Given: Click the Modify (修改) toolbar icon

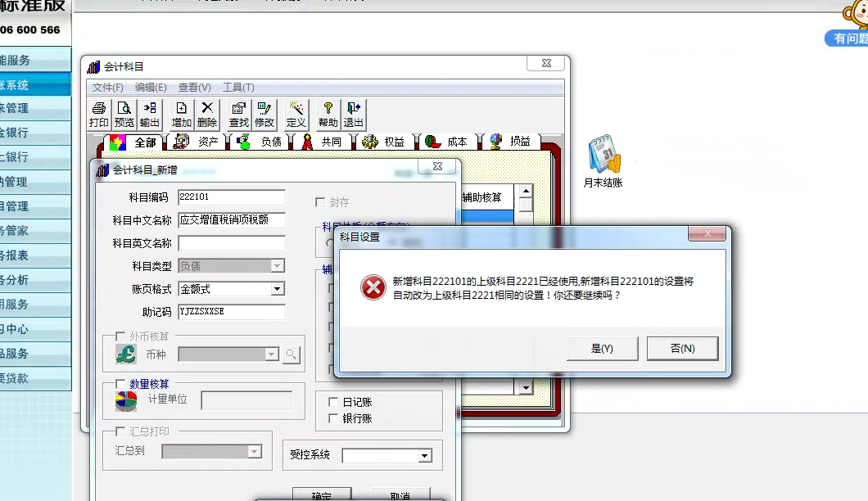Looking at the screenshot, I should tap(264, 115).
